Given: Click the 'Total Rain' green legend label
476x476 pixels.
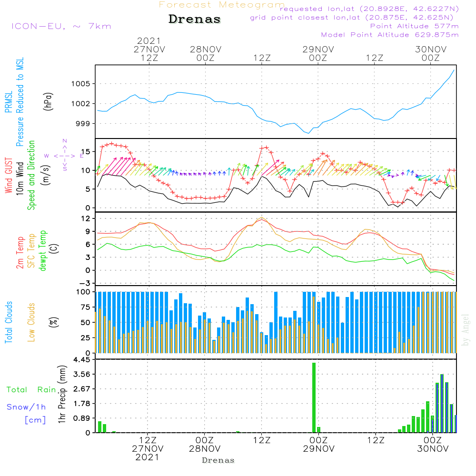Looking at the screenshot, I should coord(31,390).
